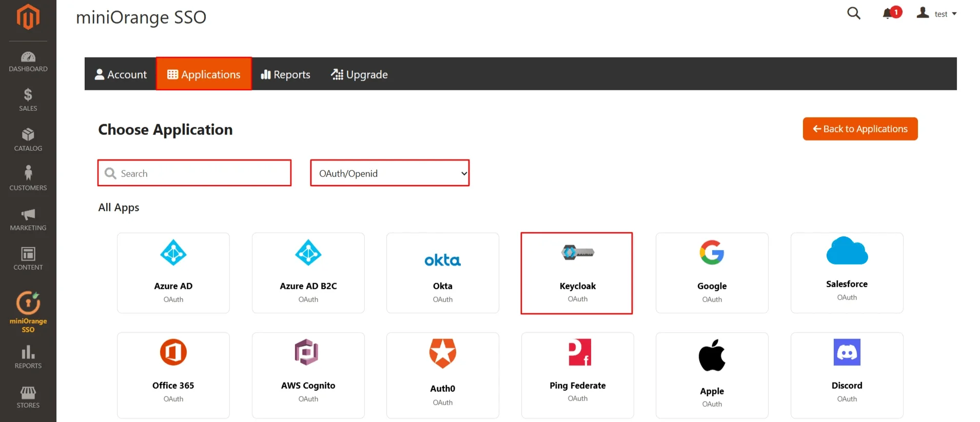Switch to the Reports tab in navbar
This screenshot has height=422, width=980.
pos(286,74)
